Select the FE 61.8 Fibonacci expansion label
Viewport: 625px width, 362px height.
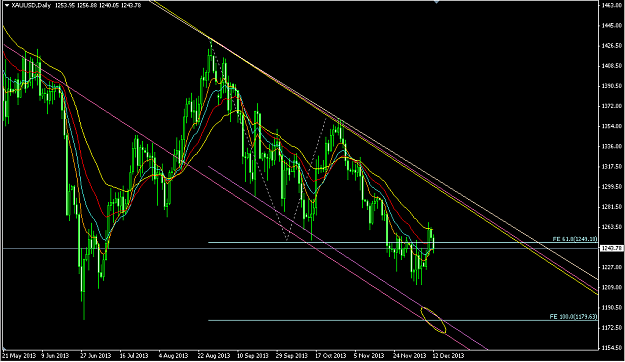(575, 239)
